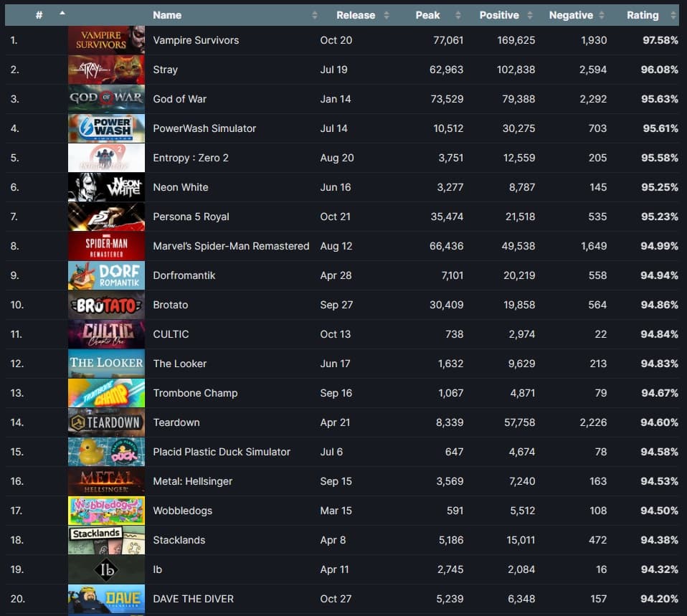Click the 97.58% rating value
Image resolution: width=687 pixels, height=616 pixels.
(x=660, y=40)
